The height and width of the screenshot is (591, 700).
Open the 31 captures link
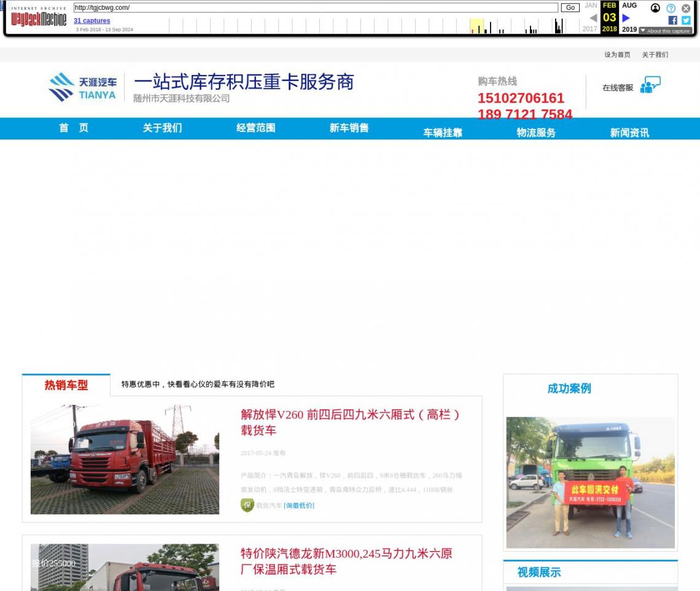click(x=92, y=21)
